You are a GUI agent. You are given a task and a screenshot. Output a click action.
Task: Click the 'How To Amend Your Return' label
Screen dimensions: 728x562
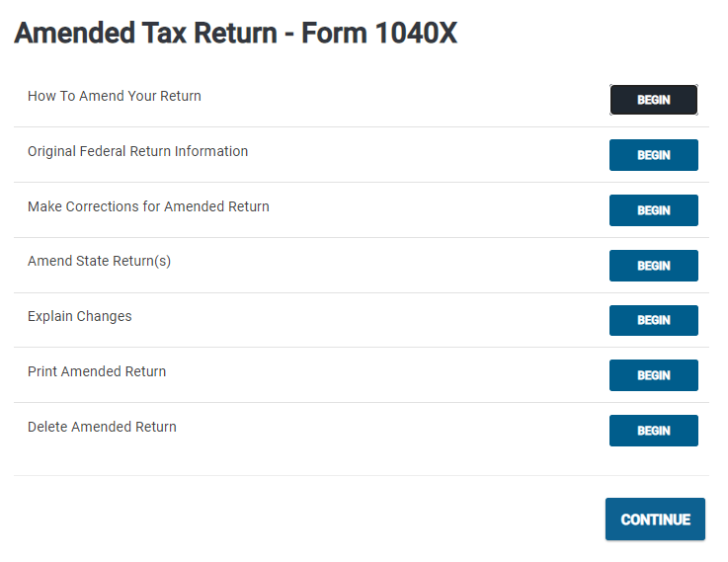[x=115, y=97]
